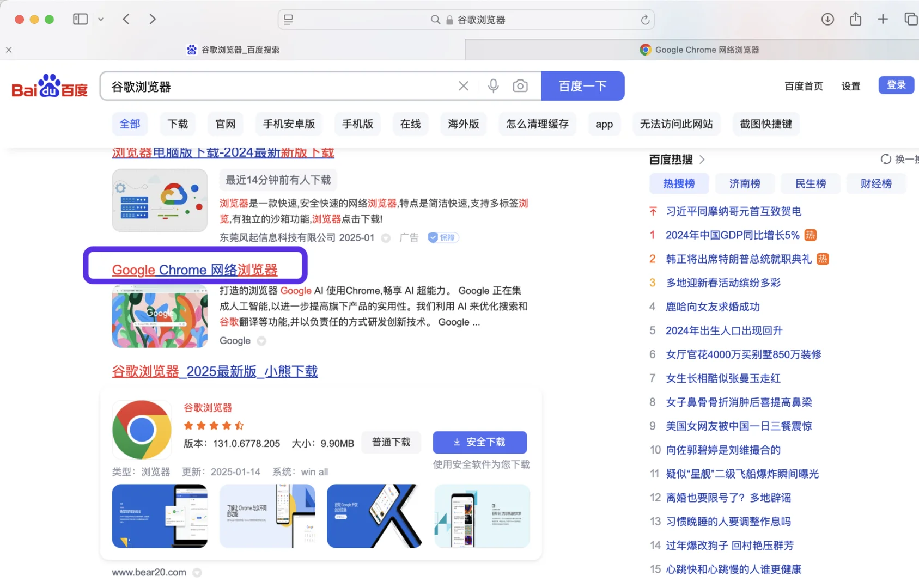Expand the sidebar options chevron
The height and width of the screenshot is (588, 919).
[101, 19]
